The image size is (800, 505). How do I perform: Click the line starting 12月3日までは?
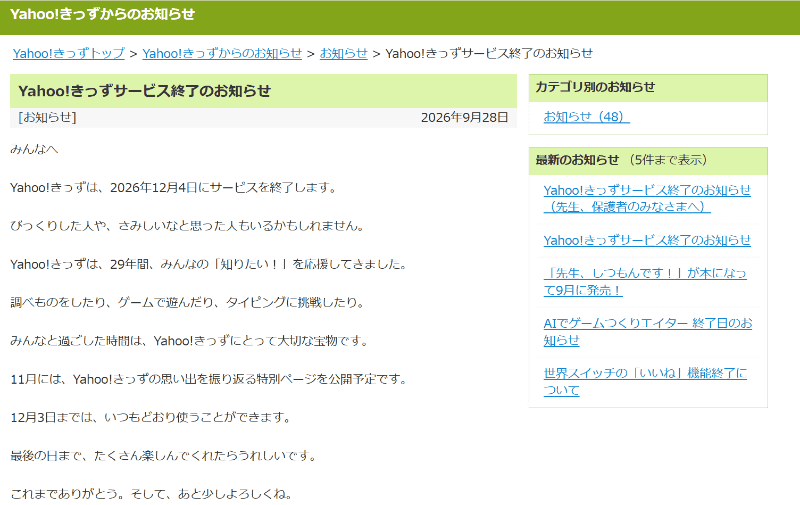tap(151, 417)
